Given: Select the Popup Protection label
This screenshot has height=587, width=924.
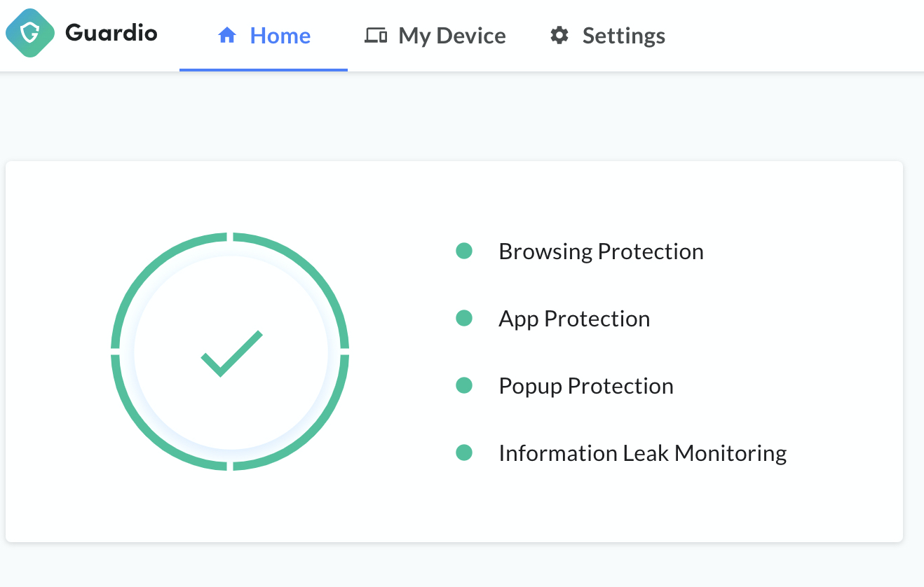Looking at the screenshot, I should click(586, 386).
